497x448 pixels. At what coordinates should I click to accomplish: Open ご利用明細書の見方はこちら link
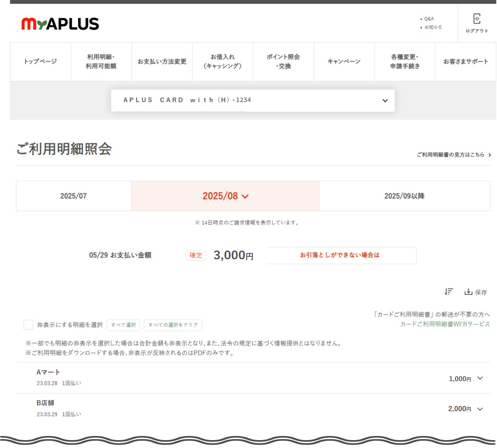(x=453, y=155)
